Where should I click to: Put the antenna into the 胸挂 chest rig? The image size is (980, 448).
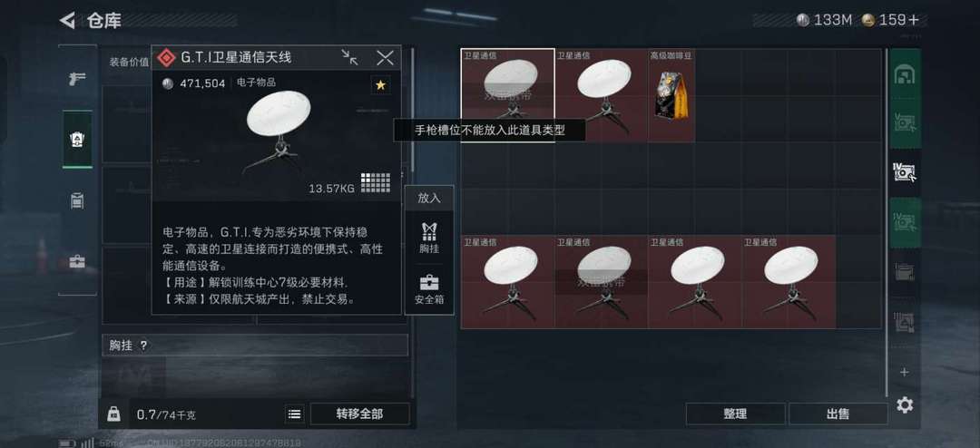click(x=428, y=239)
